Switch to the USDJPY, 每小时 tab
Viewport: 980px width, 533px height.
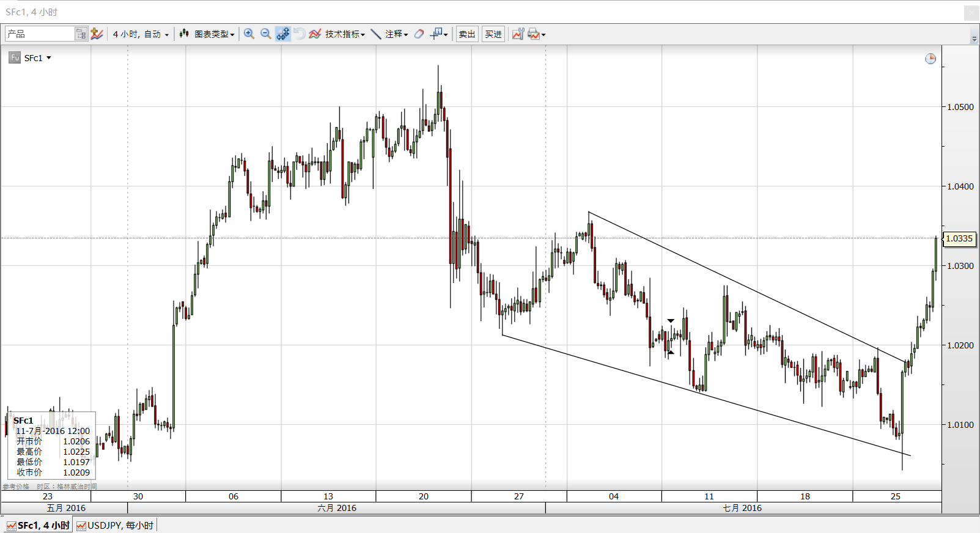(x=115, y=526)
